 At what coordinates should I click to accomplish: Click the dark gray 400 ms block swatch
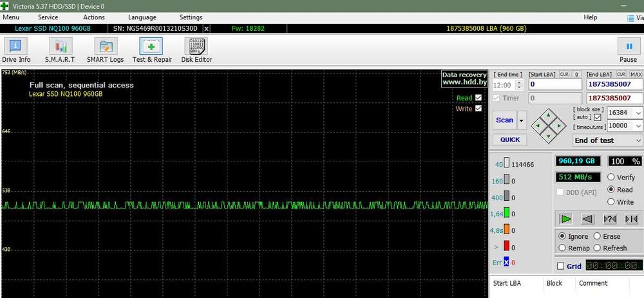point(506,196)
